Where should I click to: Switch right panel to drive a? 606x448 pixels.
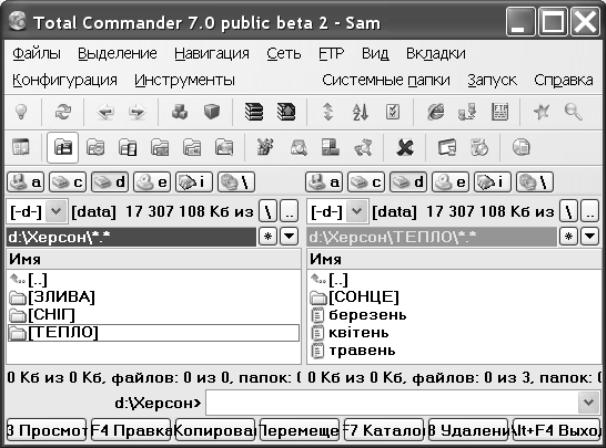click(324, 182)
